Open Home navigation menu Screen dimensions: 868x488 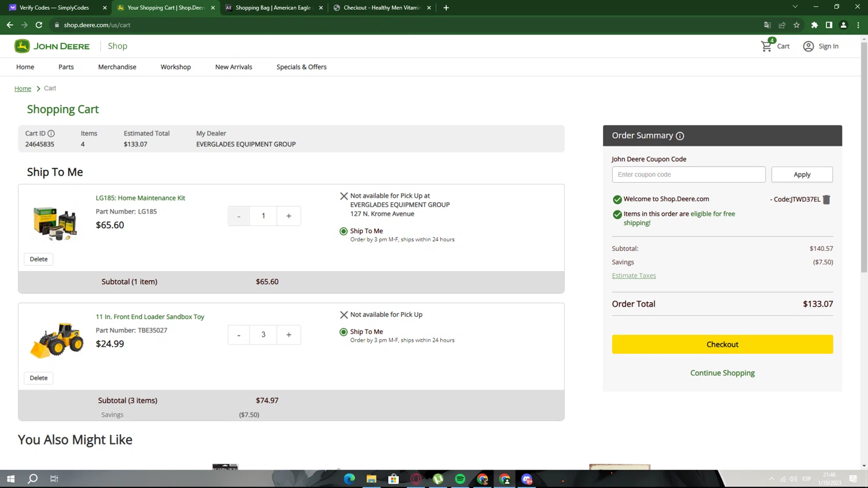(x=25, y=67)
